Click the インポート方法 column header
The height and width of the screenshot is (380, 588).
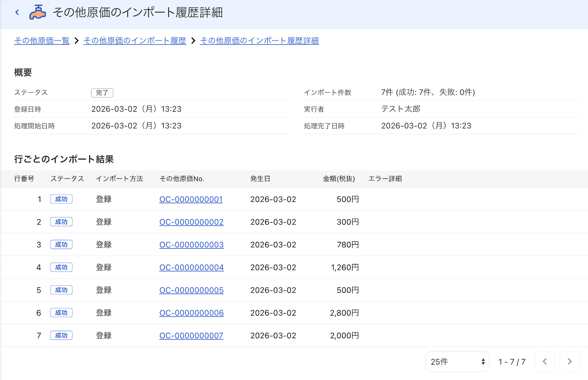click(x=119, y=179)
